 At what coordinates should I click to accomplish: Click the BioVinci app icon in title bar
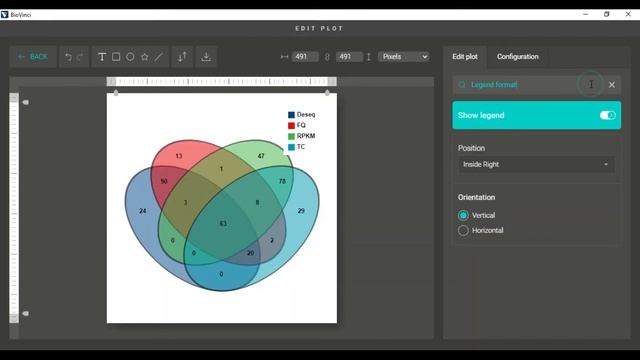(x=4, y=15)
